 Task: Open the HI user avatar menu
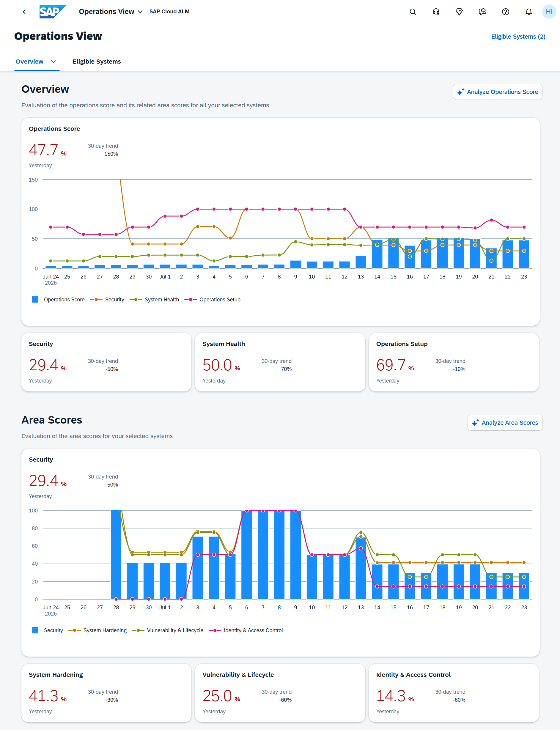pyautogui.click(x=549, y=12)
